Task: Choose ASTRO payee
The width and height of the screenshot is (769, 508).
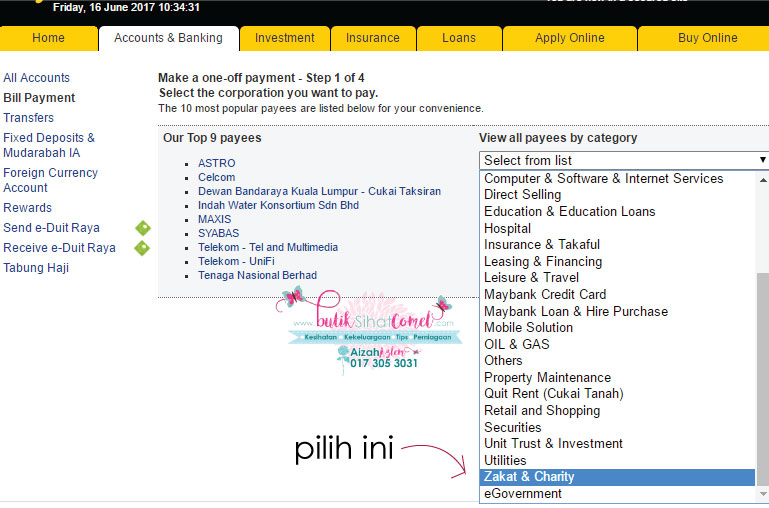Action: (217, 163)
